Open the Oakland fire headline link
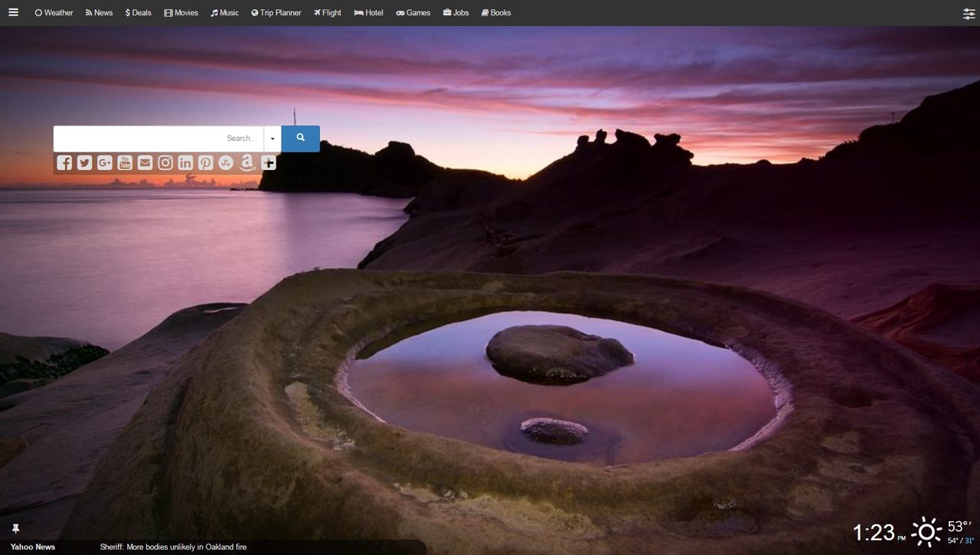This screenshot has height=555, width=980. [x=172, y=547]
